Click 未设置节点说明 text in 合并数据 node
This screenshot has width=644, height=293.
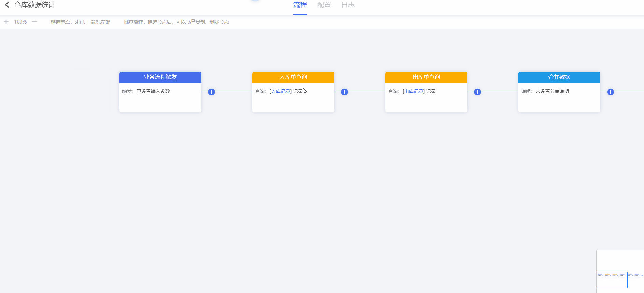point(552,91)
